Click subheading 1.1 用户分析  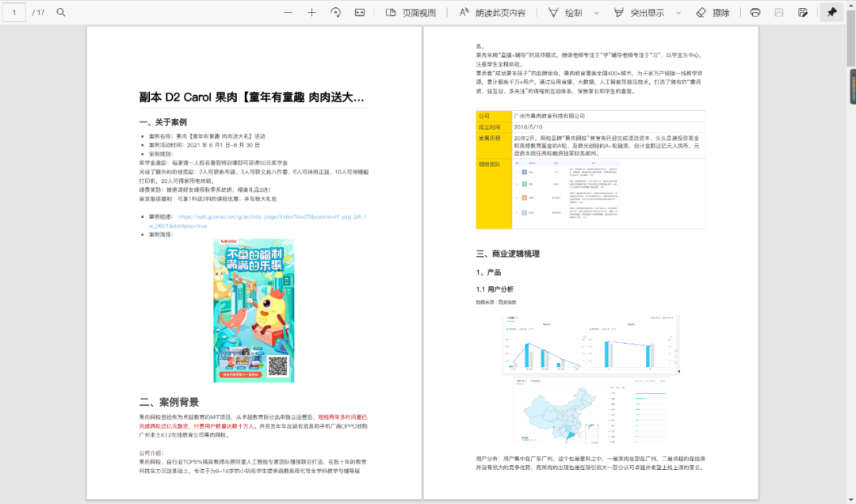tap(495, 289)
